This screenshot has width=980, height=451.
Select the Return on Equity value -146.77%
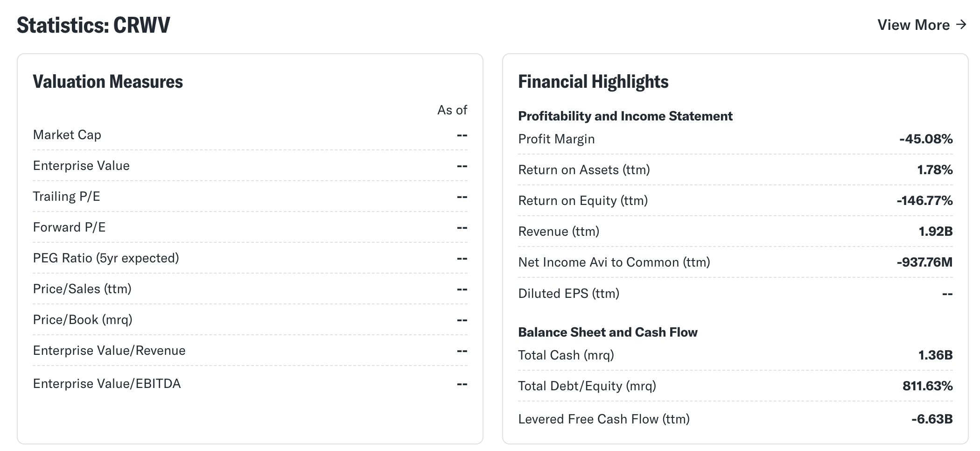click(x=924, y=201)
